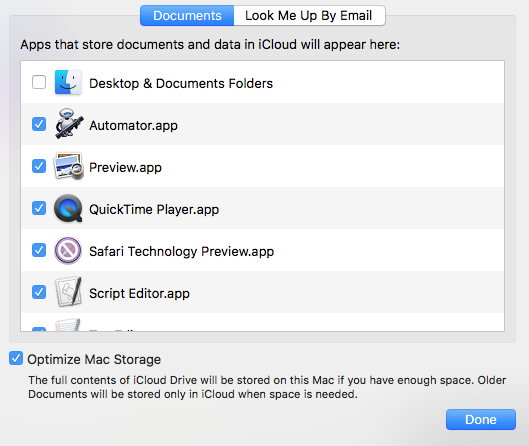529x446 pixels.
Task: Disable QuickTime Player.app iCloud storage checkbox
Action: [39, 208]
